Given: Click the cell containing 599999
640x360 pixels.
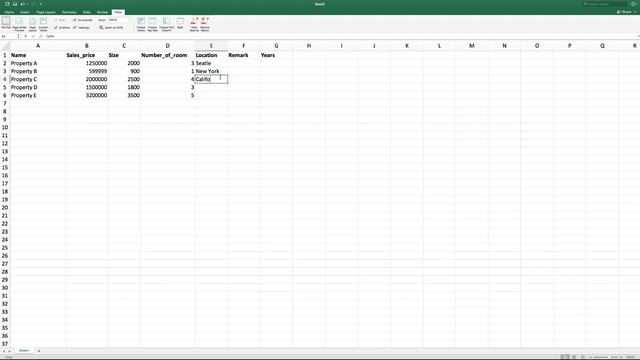Looking at the screenshot, I should coord(87,71).
